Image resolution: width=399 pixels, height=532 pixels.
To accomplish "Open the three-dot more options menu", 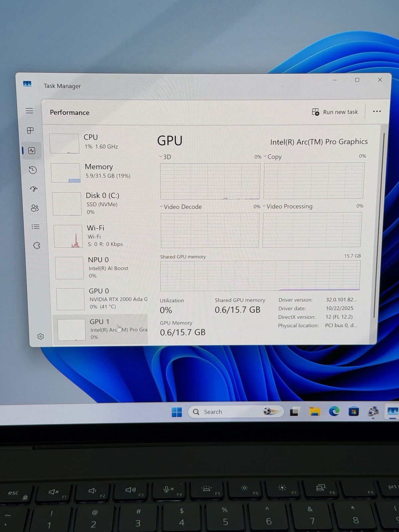I will 377,111.
